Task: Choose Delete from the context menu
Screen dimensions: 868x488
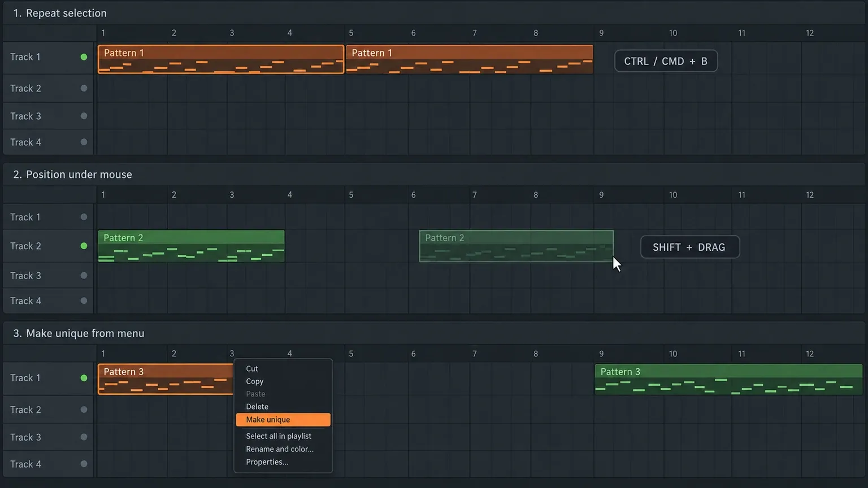Action: coord(283,407)
